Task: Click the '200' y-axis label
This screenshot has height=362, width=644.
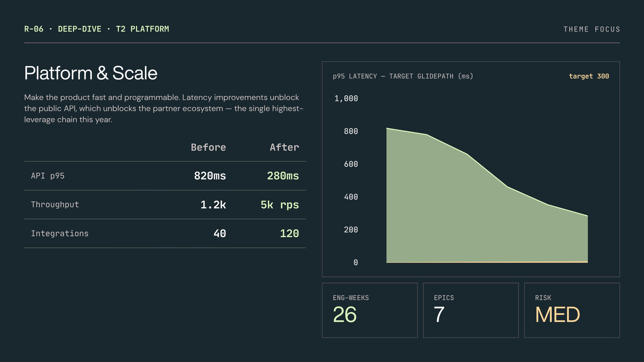Action: coord(351,230)
